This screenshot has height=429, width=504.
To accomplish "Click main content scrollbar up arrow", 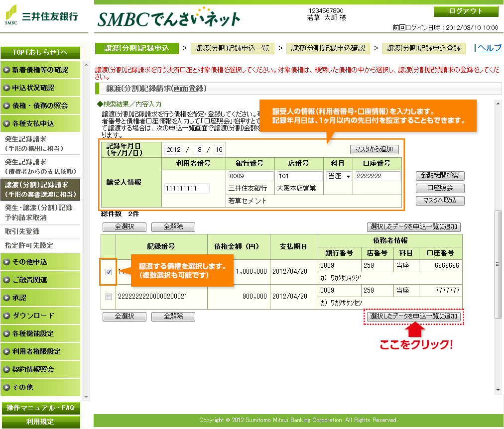I will 498,104.
